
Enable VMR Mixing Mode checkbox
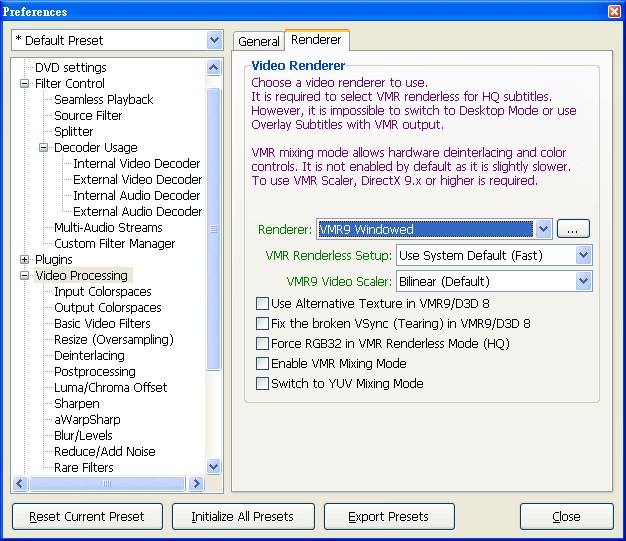point(263,363)
